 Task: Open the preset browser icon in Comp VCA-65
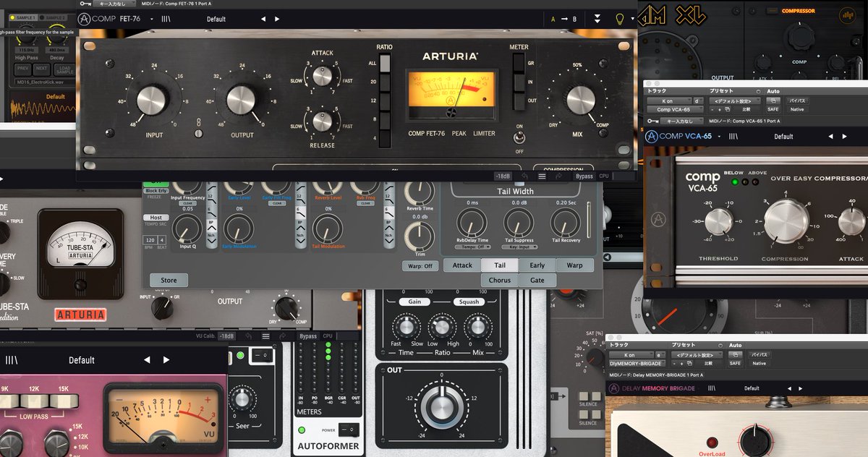pos(733,136)
